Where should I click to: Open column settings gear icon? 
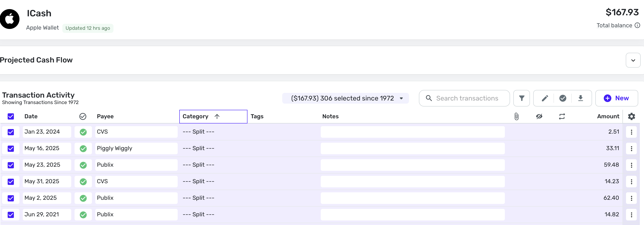tap(631, 116)
